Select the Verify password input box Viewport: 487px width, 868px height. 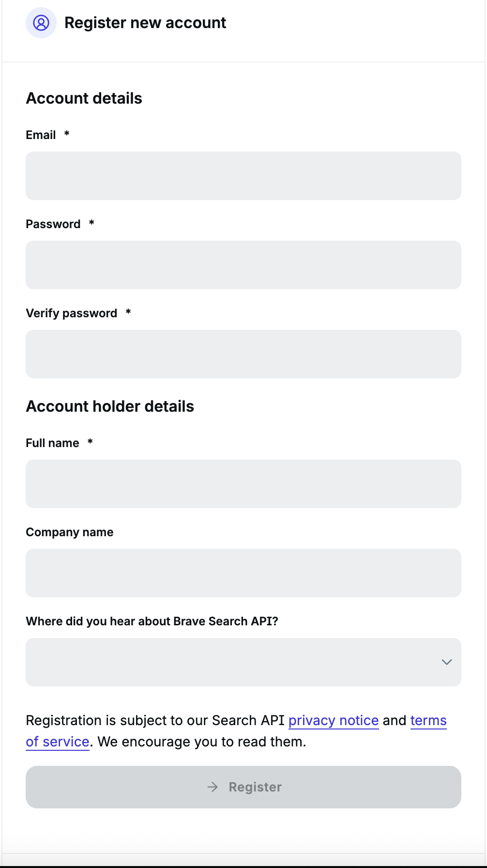(x=243, y=354)
